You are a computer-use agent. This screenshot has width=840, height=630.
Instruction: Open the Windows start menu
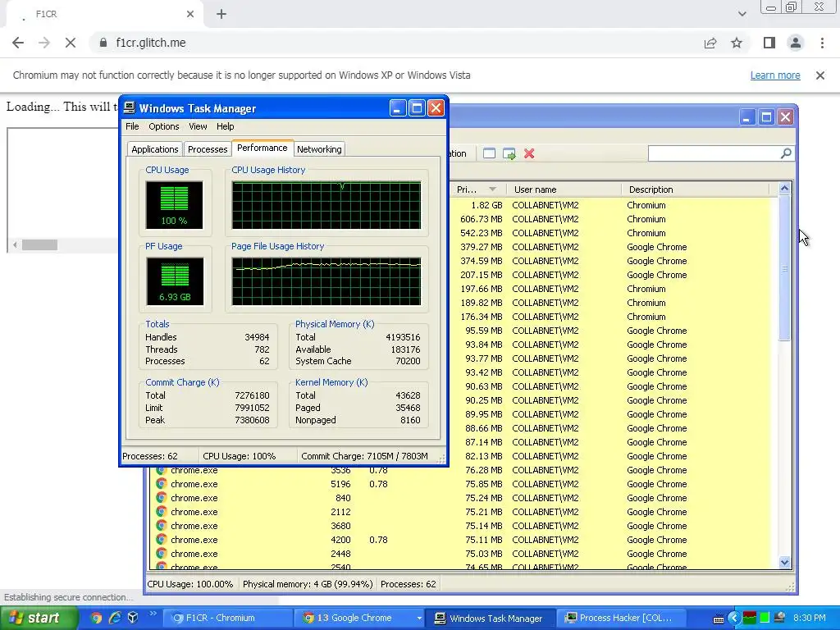click(38, 619)
